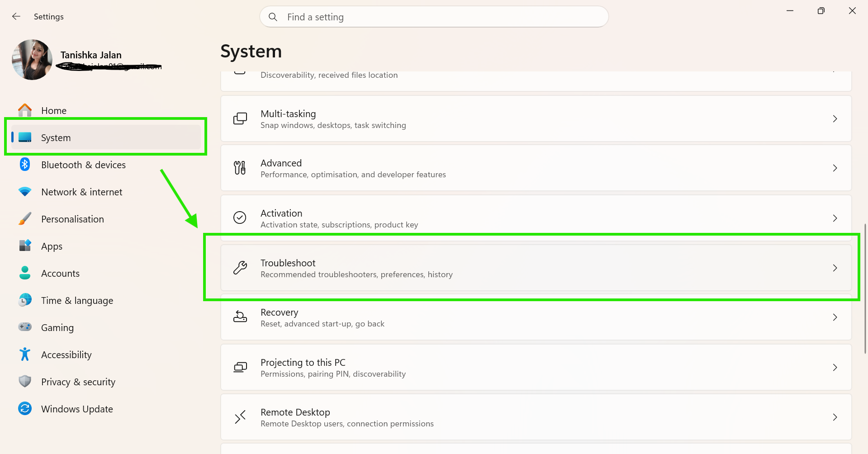Expand the Remote Desktop row chevron
Image resolution: width=868 pixels, height=454 pixels.
835,417
